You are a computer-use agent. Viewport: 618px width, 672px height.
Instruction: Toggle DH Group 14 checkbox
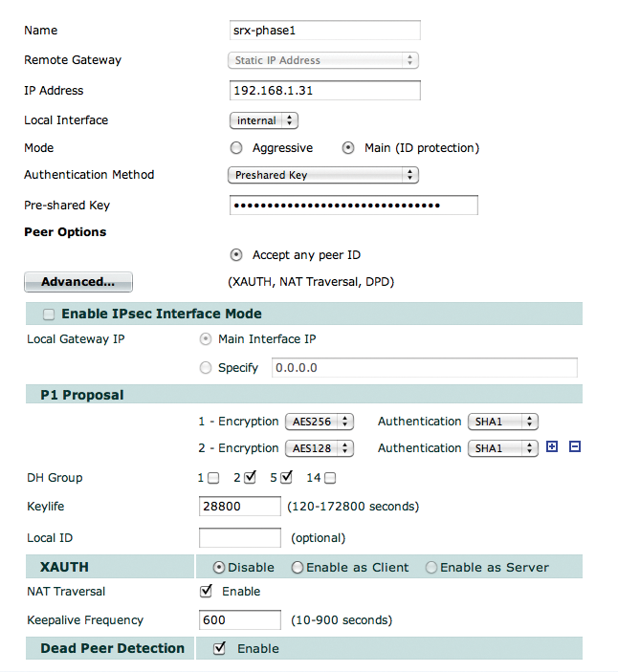[x=330, y=477]
